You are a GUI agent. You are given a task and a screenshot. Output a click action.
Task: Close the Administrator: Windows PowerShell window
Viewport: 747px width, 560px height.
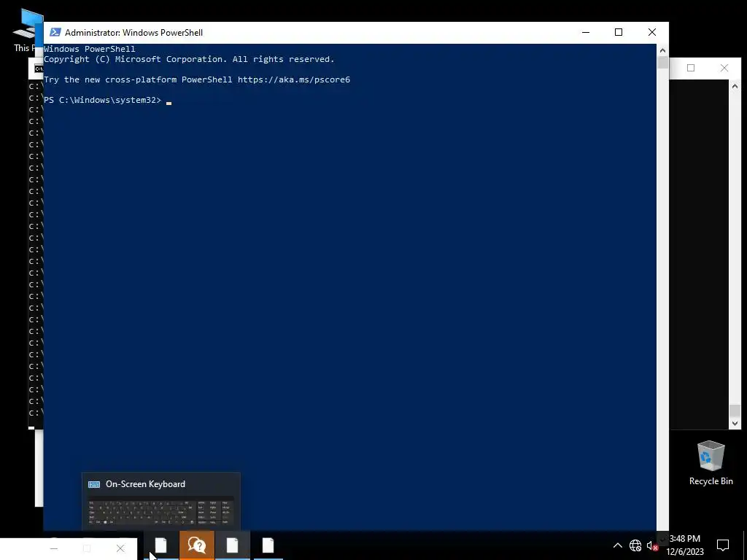click(x=651, y=32)
